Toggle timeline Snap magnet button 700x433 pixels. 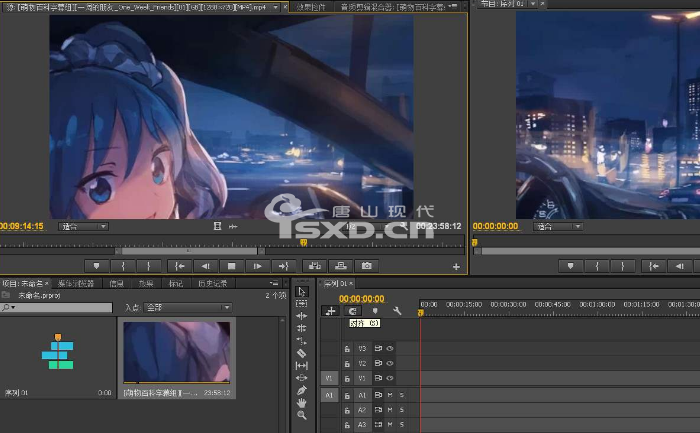tap(353, 311)
